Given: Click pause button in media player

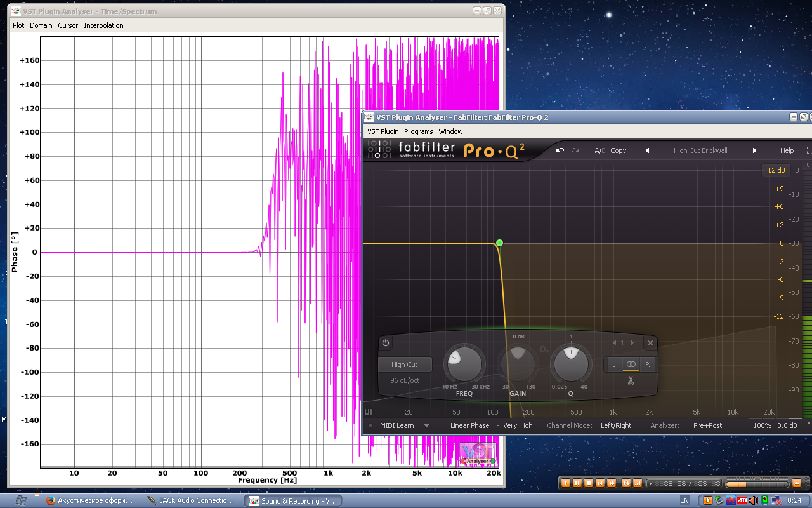Looking at the screenshot, I should pyautogui.click(x=577, y=483).
